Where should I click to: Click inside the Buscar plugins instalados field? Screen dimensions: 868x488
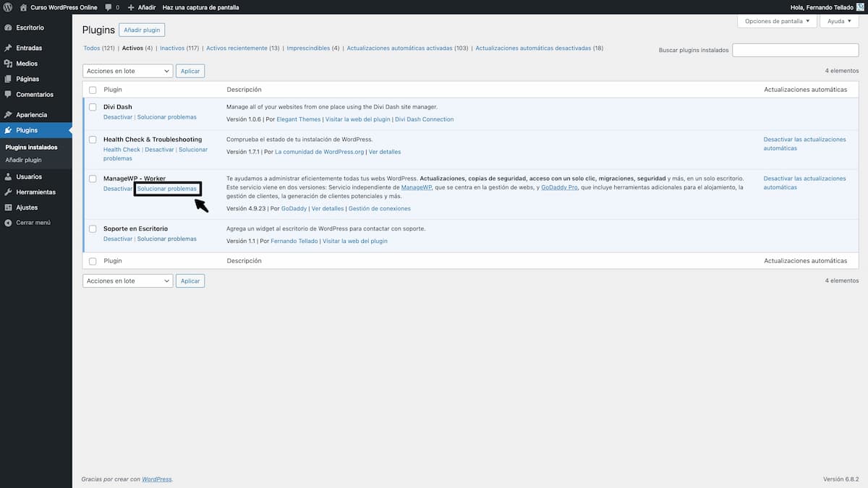[x=794, y=49]
